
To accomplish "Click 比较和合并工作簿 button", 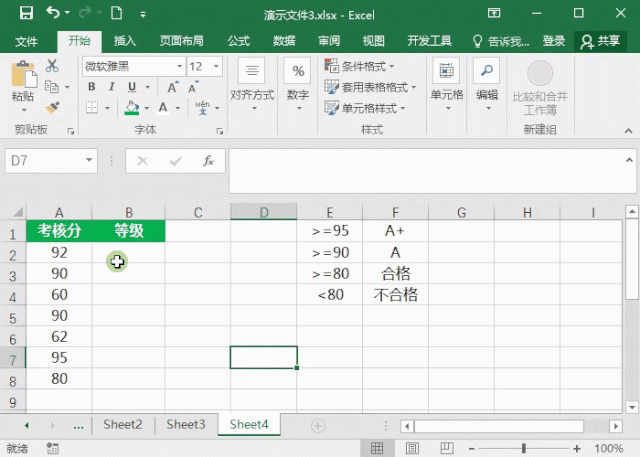I will tap(540, 89).
